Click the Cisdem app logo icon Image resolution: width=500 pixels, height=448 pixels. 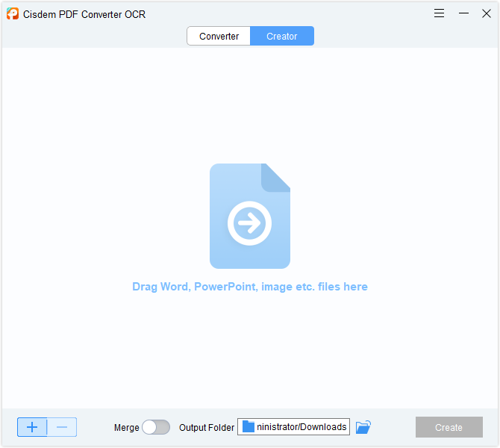(x=13, y=13)
